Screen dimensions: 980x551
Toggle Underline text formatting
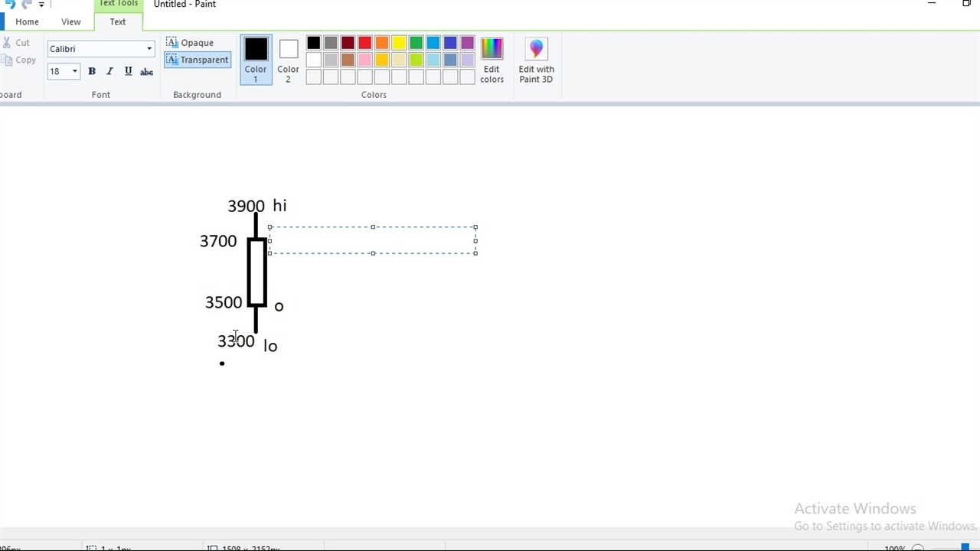tap(128, 71)
